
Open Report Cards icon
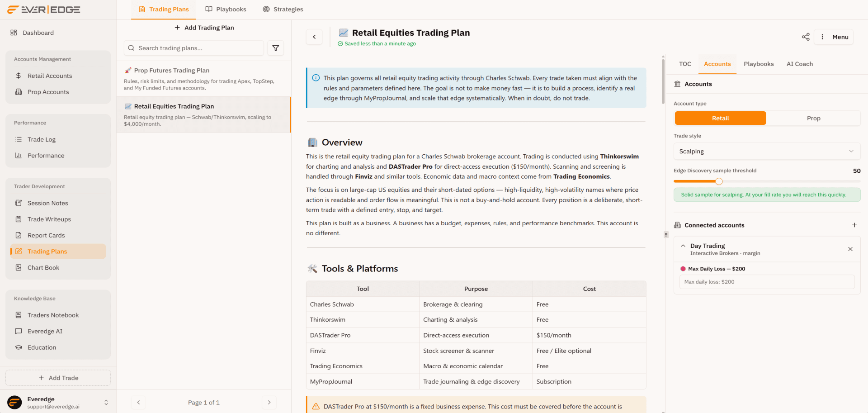19,235
